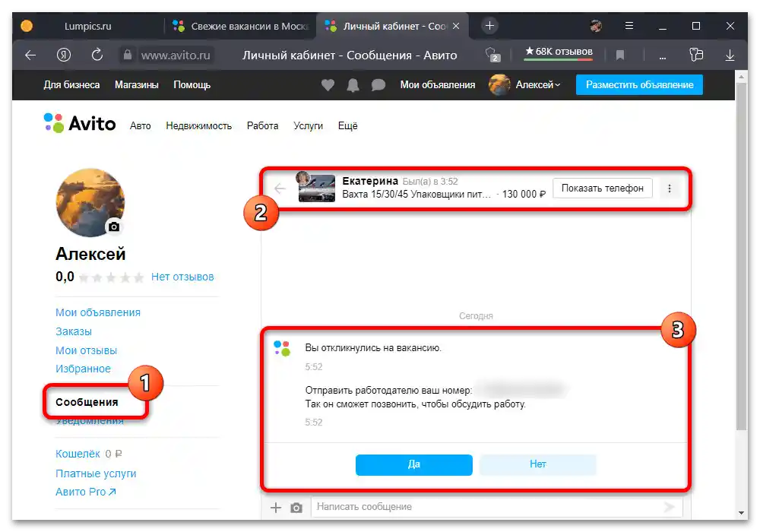This screenshot has height=532, width=760.
Task: Click the large Алексей profile avatar
Action: [x=90, y=202]
